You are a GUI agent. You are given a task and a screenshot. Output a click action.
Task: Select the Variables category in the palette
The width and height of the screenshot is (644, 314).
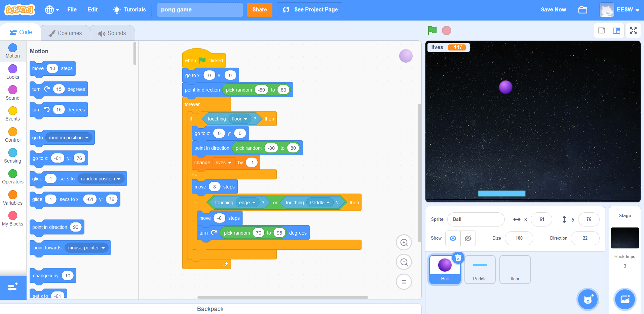pyautogui.click(x=12, y=198)
